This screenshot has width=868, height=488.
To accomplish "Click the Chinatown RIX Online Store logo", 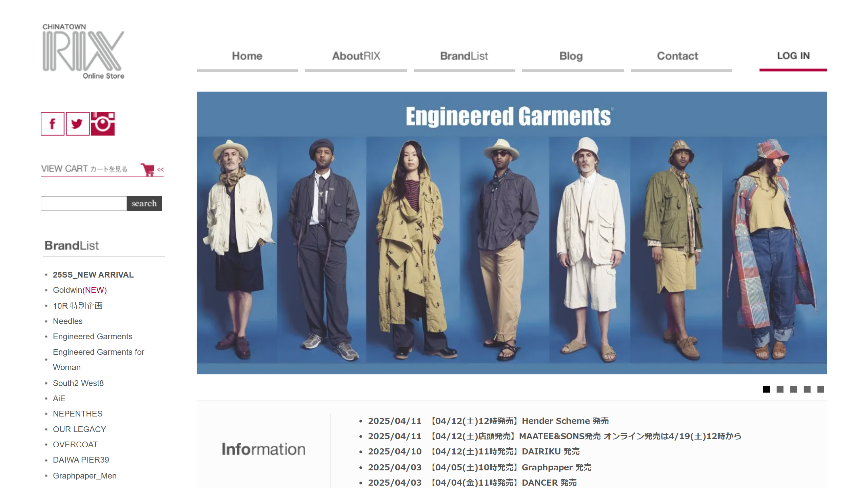I will click(x=83, y=51).
